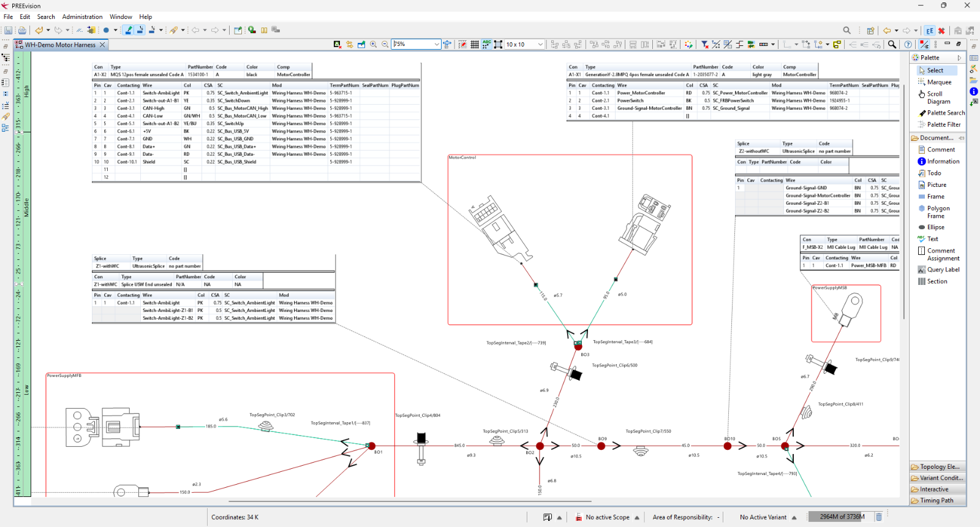This screenshot has height=527, width=980.
Task: Open the Administration menu
Action: pyautogui.click(x=82, y=17)
